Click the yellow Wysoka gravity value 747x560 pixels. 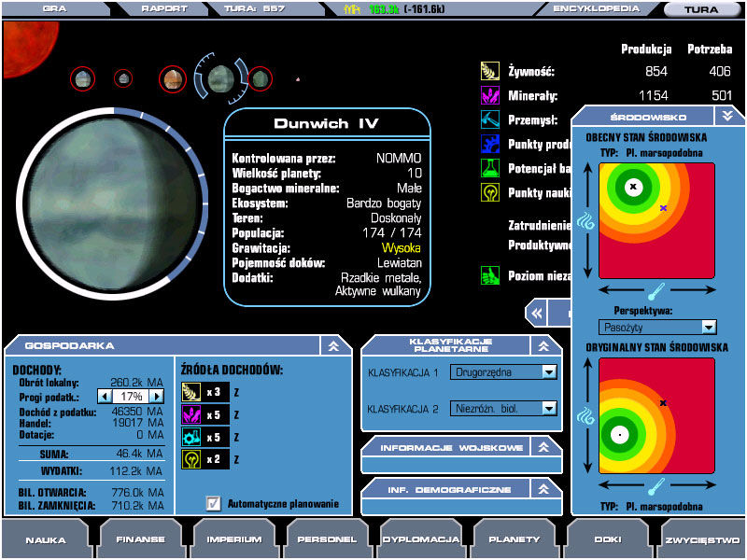402,248
